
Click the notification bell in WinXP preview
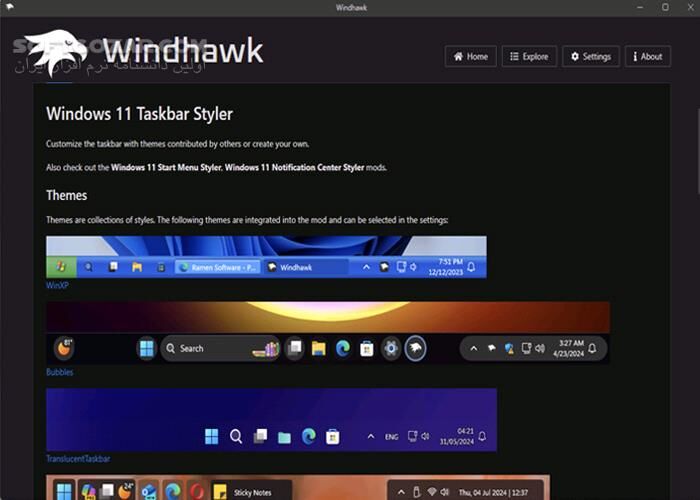[471, 267]
